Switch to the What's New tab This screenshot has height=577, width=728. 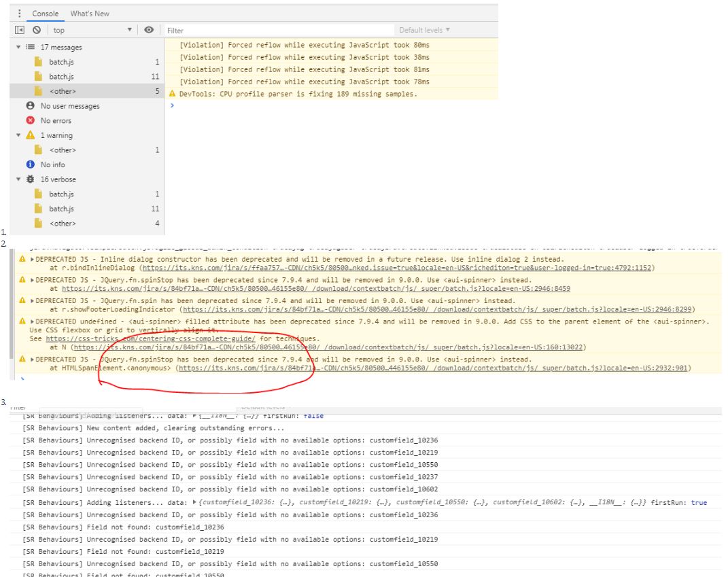(90, 14)
